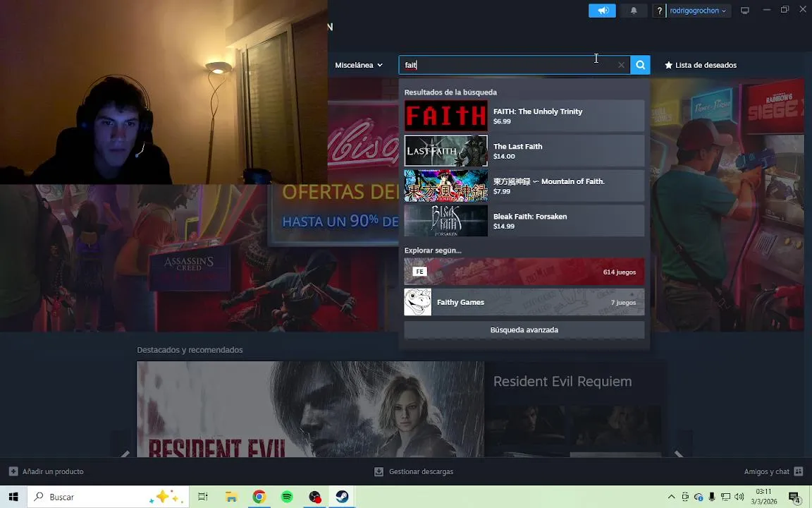Screen dimensions: 812x508
Task: Click the star icon beside Lista de deseados
Action: [668, 65]
